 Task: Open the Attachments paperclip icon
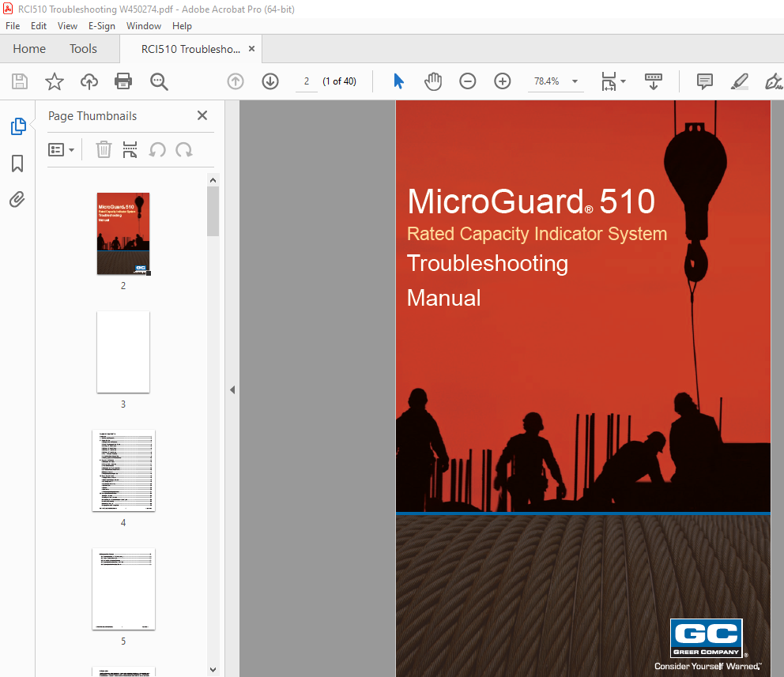click(17, 200)
